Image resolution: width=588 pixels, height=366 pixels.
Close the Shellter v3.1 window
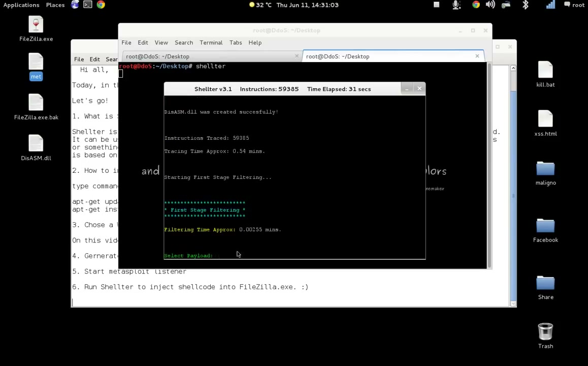click(x=419, y=88)
